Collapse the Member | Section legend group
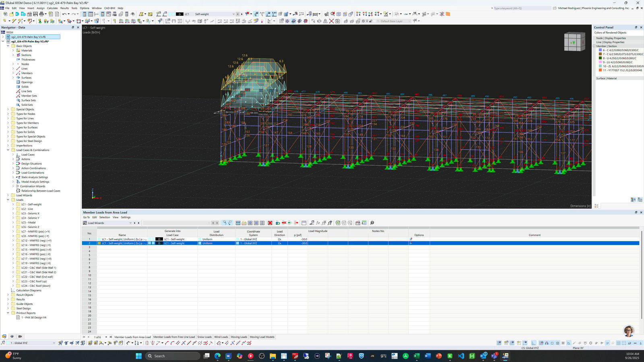Viewport: 644px width, 362px height. click(594, 46)
